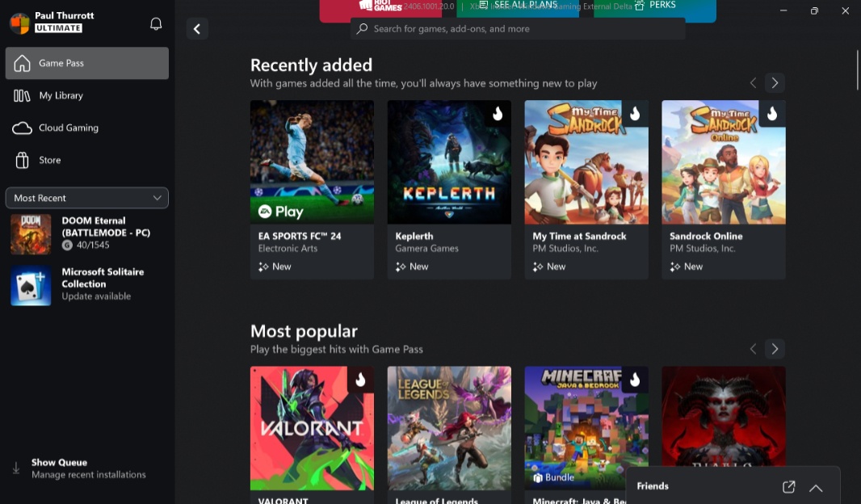Image resolution: width=861 pixels, height=504 pixels.
Task: Click the notifications bell icon
Action: point(156,24)
